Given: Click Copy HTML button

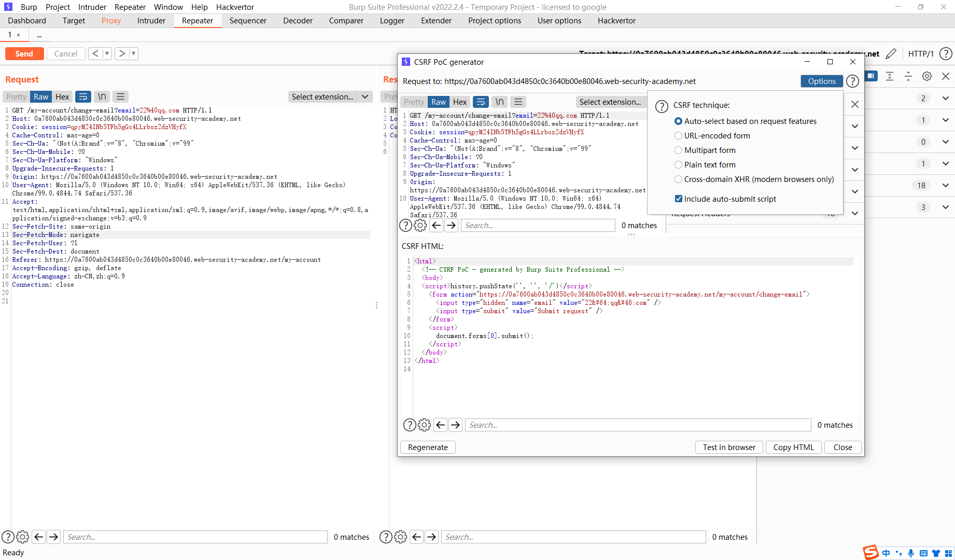Looking at the screenshot, I should pyautogui.click(x=793, y=447).
